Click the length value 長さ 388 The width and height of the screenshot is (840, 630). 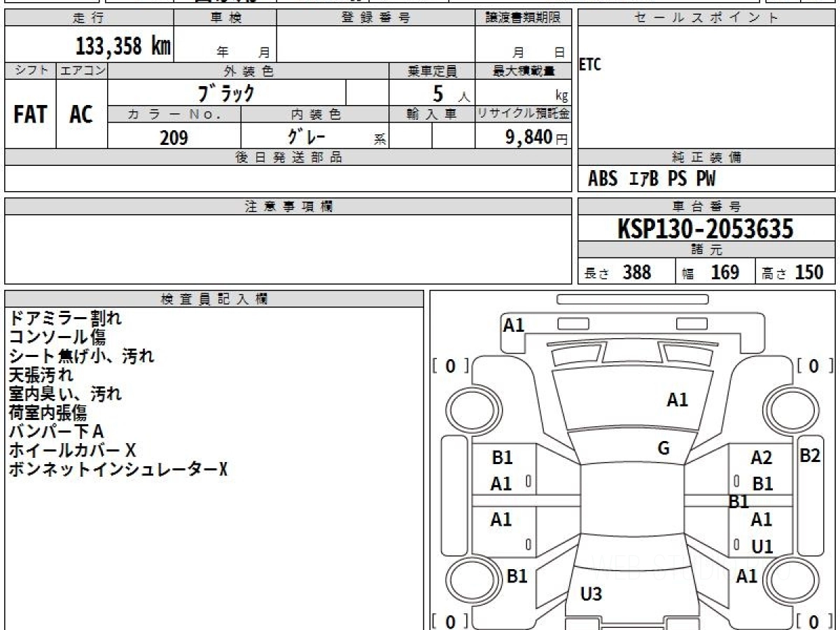617,272
